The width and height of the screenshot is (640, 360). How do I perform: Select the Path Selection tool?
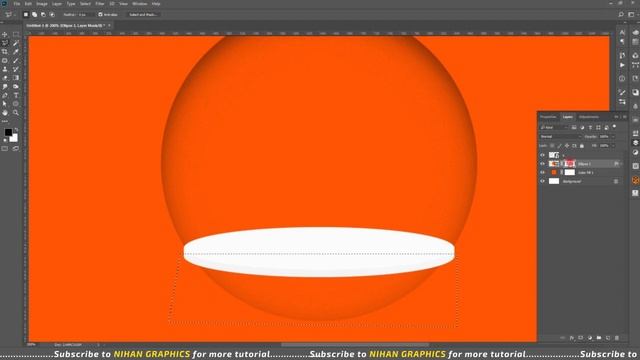point(5,104)
